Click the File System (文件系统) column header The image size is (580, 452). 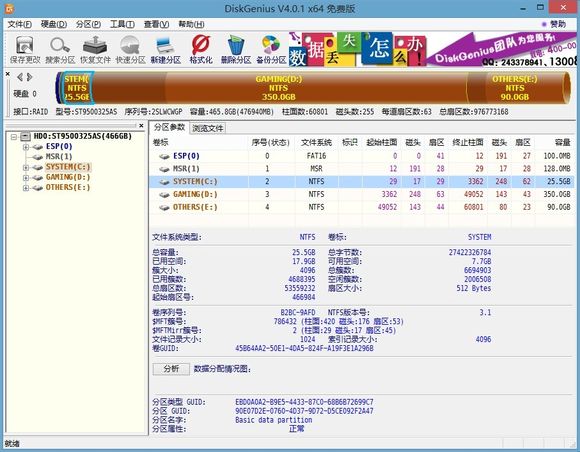tap(316, 142)
